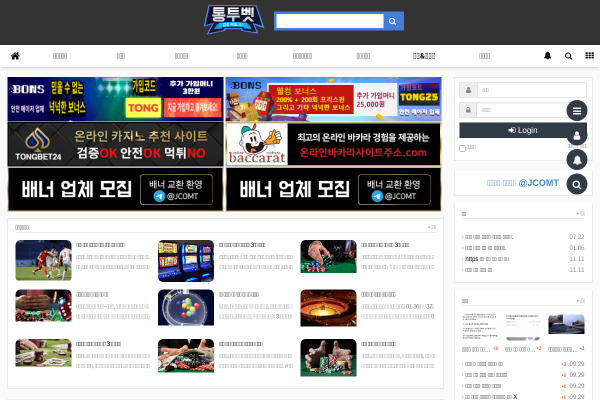Click 배너 업체 모집 banner below TONGBET24
Image resolution: width=600 pixels, height=400 pixels.
pos(115,189)
